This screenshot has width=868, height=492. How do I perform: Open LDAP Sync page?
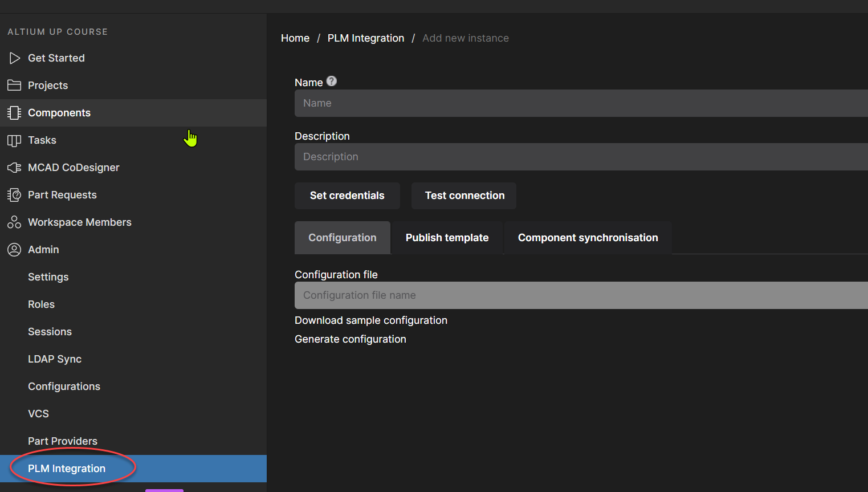[x=133, y=359]
